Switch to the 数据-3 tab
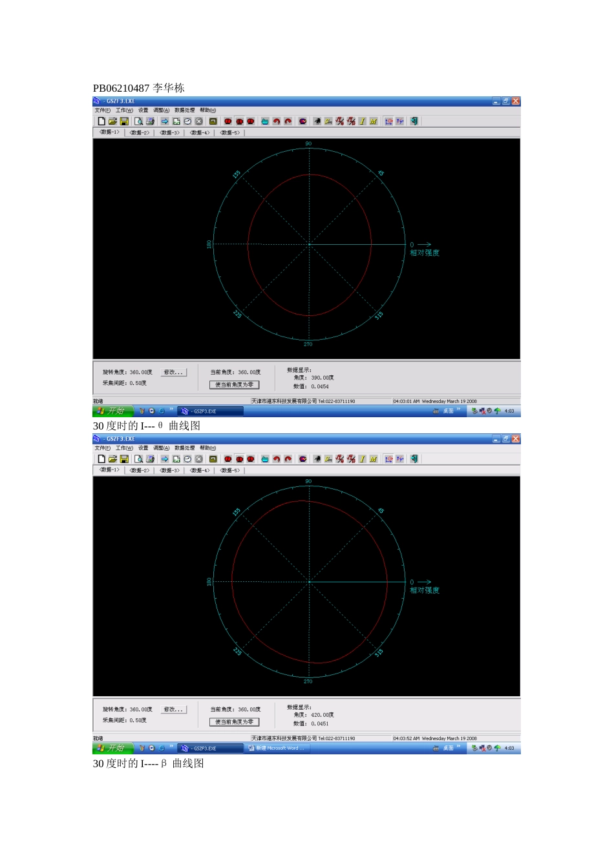Viewport: 614px width, 868px height. [169, 132]
